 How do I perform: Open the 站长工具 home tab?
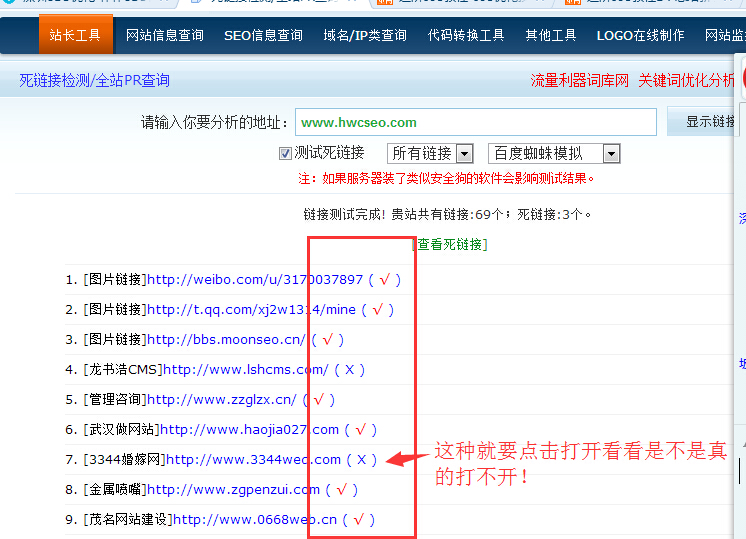coord(75,35)
